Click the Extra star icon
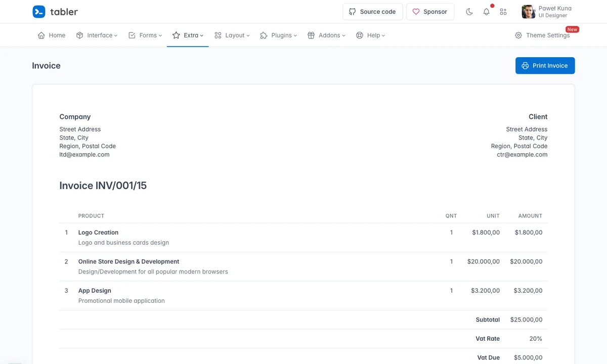This screenshot has width=607, height=364. click(x=176, y=35)
